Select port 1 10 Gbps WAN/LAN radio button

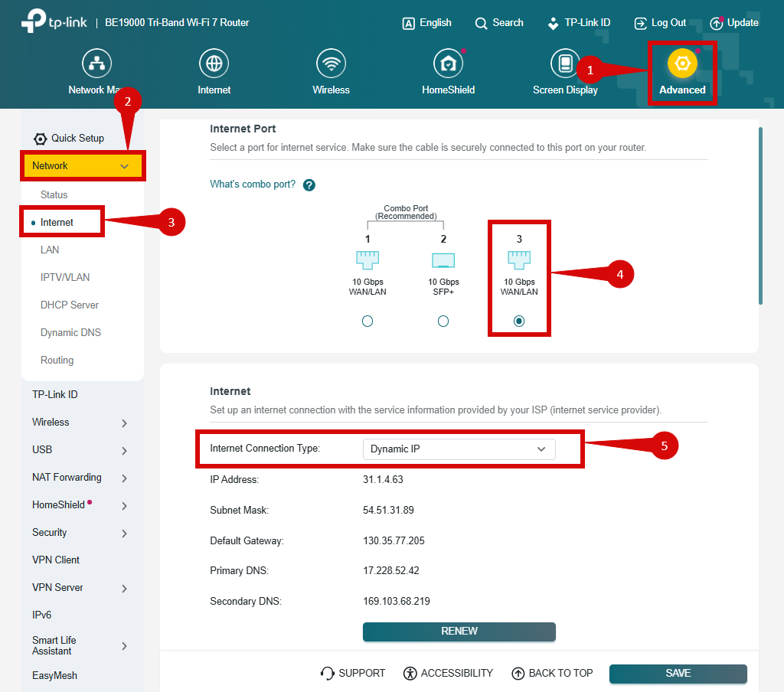pyautogui.click(x=367, y=322)
